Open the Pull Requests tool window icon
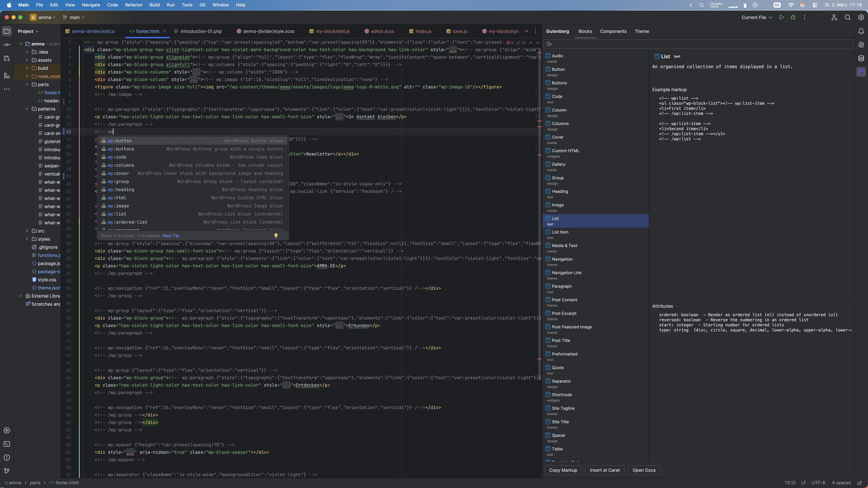The height and width of the screenshot is (488, 868). point(7,58)
